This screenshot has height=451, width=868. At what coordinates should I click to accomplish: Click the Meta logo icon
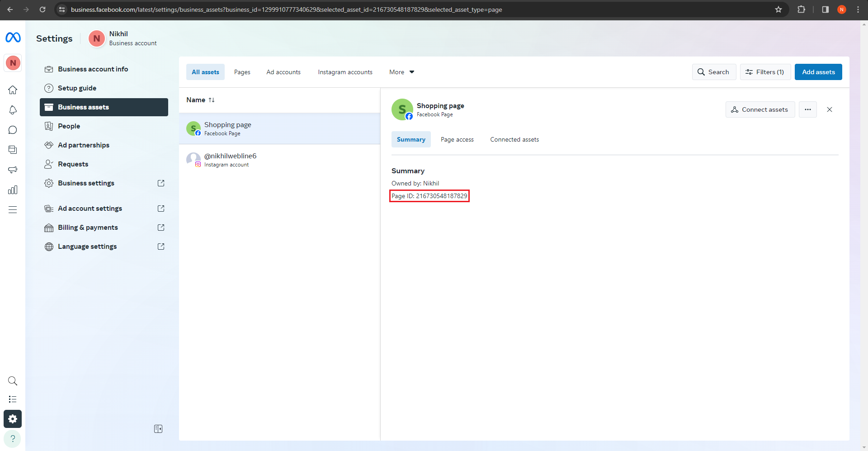[x=13, y=38]
